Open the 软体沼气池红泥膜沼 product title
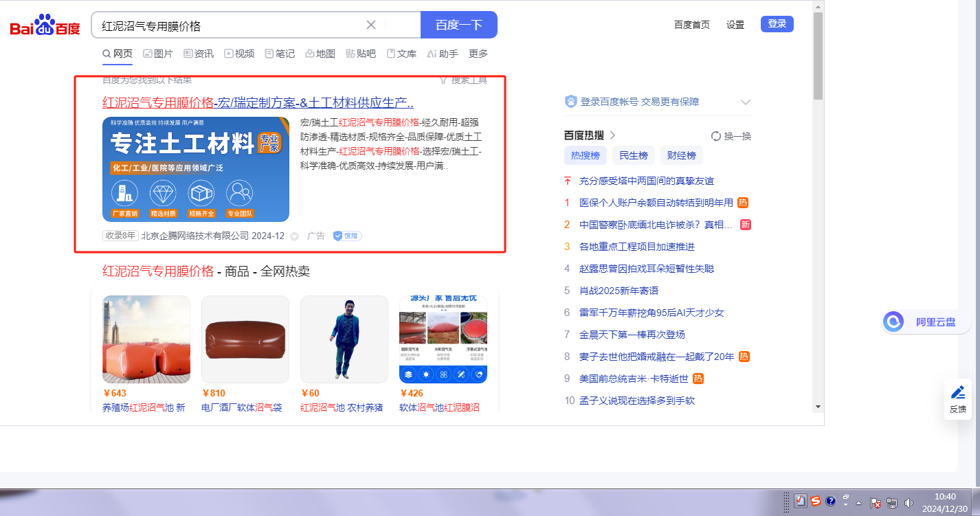Image resolution: width=980 pixels, height=516 pixels. pyautogui.click(x=440, y=407)
